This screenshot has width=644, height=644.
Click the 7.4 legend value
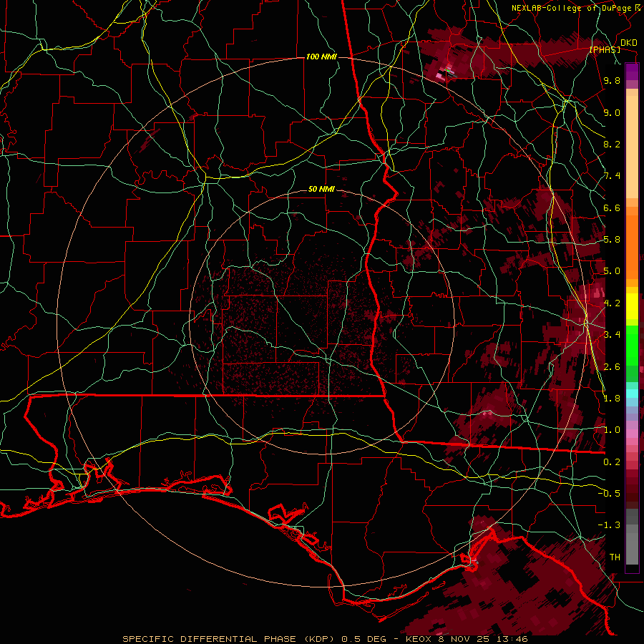click(612, 176)
